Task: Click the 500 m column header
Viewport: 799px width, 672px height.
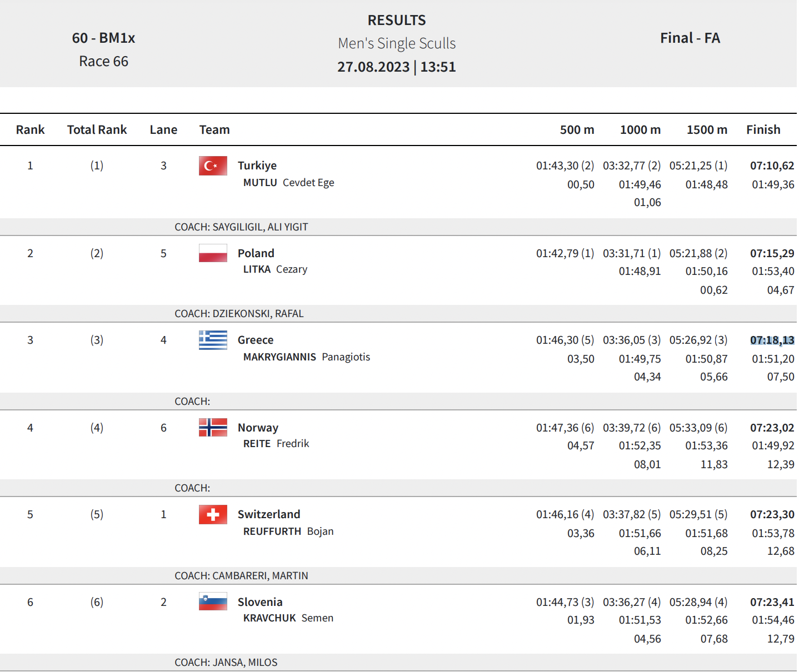Action: (577, 129)
